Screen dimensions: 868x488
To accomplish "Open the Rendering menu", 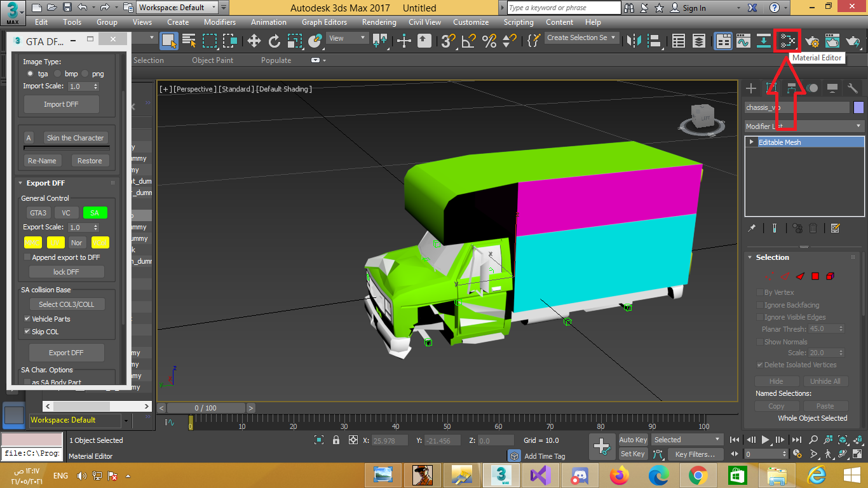I will (379, 22).
